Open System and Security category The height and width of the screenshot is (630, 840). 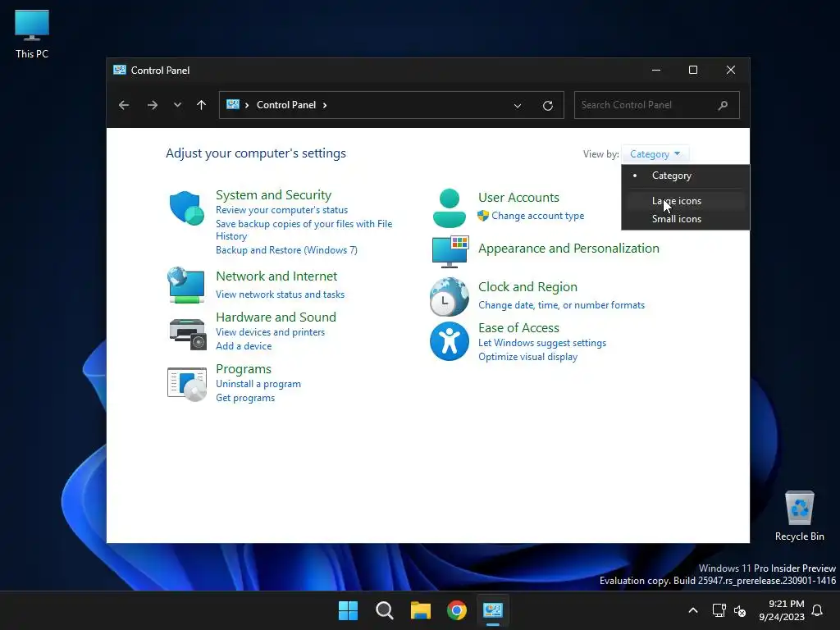273,195
